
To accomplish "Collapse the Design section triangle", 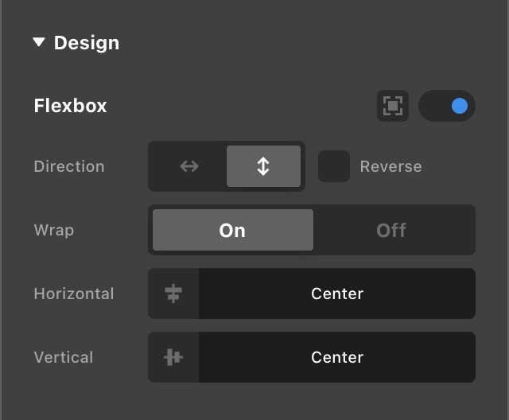I will (x=39, y=43).
